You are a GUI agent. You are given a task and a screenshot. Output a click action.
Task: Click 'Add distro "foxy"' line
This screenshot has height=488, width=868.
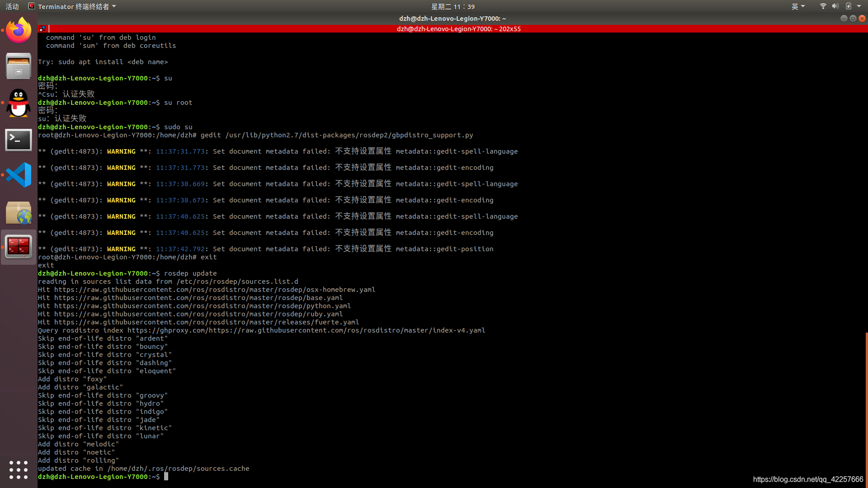72,379
